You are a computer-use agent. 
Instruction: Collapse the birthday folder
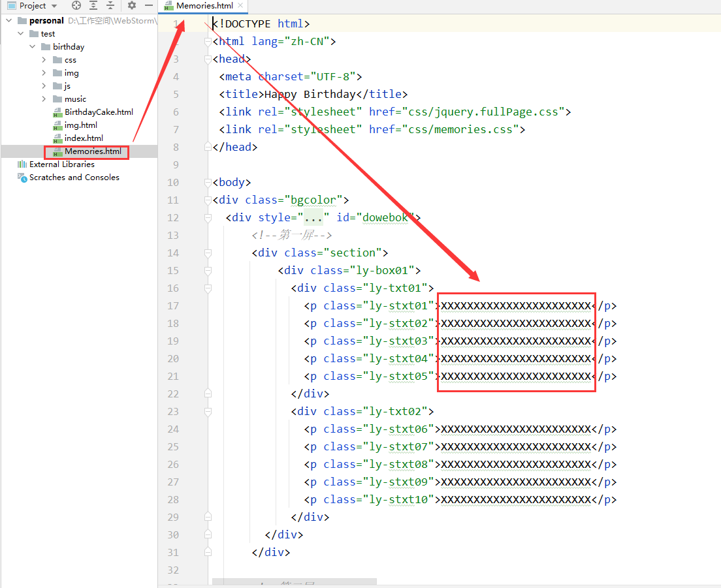tap(32, 46)
